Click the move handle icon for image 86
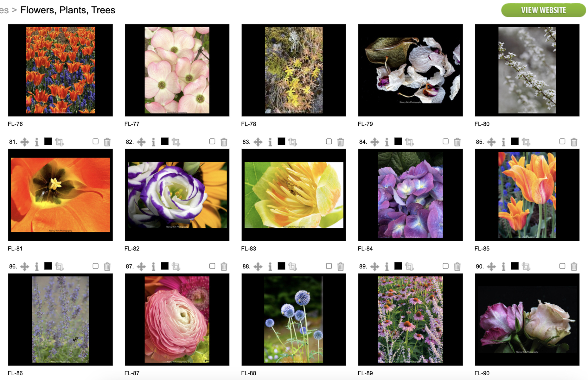The height and width of the screenshot is (380, 588). pos(24,267)
